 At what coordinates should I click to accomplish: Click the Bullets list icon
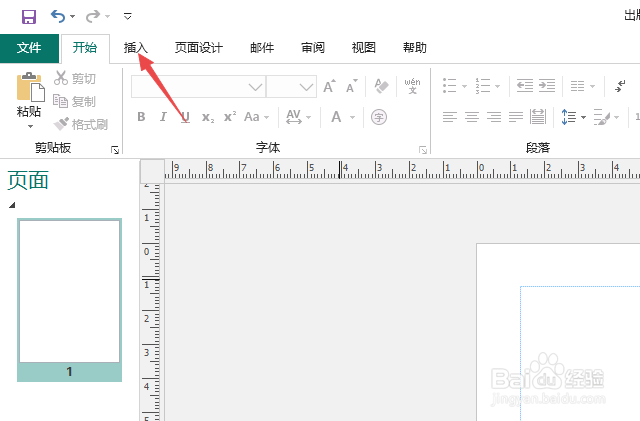click(x=449, y=86)
